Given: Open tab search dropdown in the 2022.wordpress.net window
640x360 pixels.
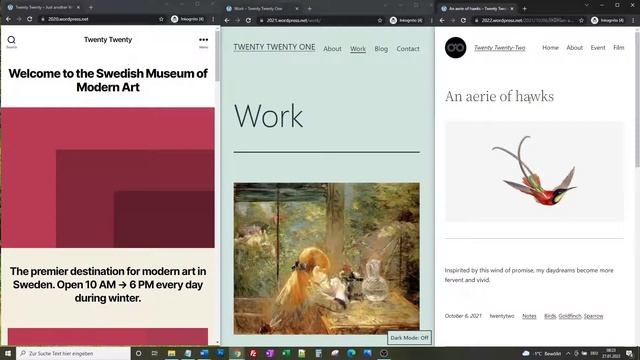Looking at the screenshot, I should point(587,5).
